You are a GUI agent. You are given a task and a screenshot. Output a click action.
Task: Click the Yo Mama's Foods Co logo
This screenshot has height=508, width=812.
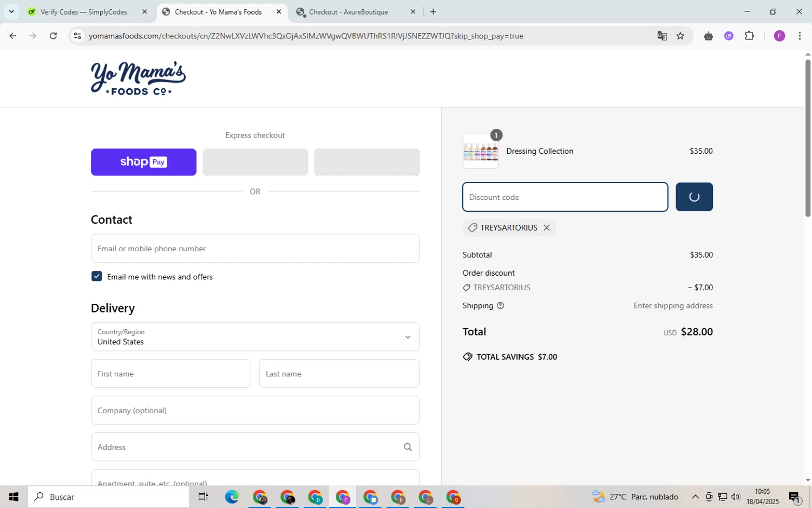(x=138, y=78)
